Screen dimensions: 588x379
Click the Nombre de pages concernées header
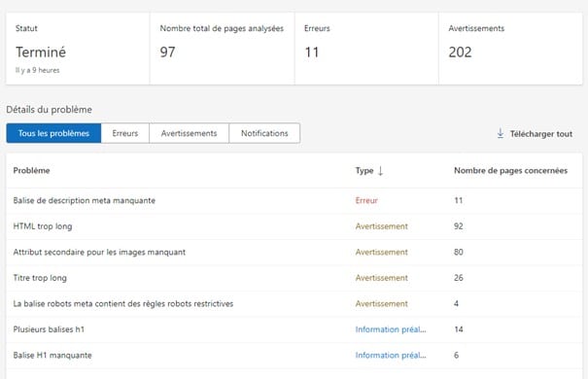(x=510, y=171)
